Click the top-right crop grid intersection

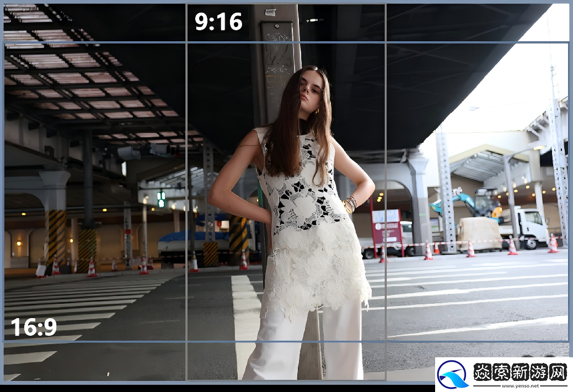385,42
